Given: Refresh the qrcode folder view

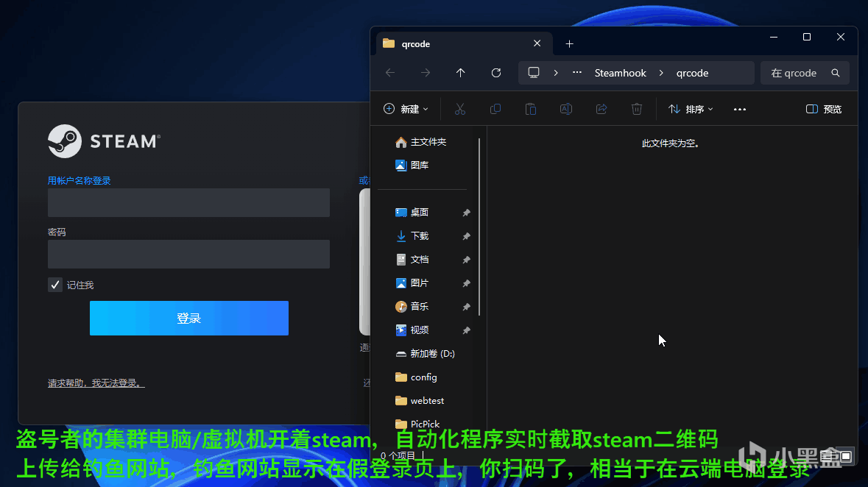Looking at the screenshot, I should [495, 72].
